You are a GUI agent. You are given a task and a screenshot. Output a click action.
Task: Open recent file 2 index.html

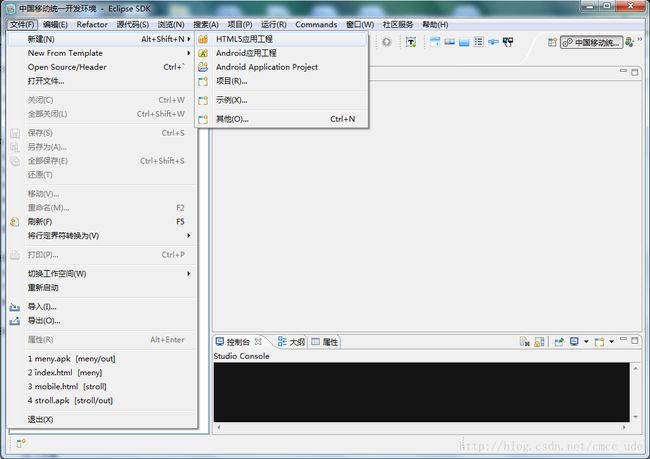(102, 373)
